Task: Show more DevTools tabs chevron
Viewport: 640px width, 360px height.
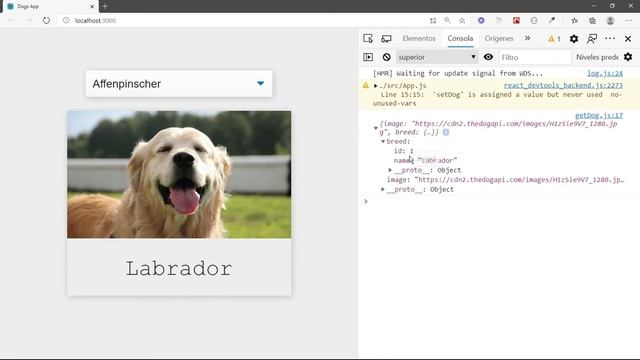Action: pyautogui.click(x=527, y=38)
